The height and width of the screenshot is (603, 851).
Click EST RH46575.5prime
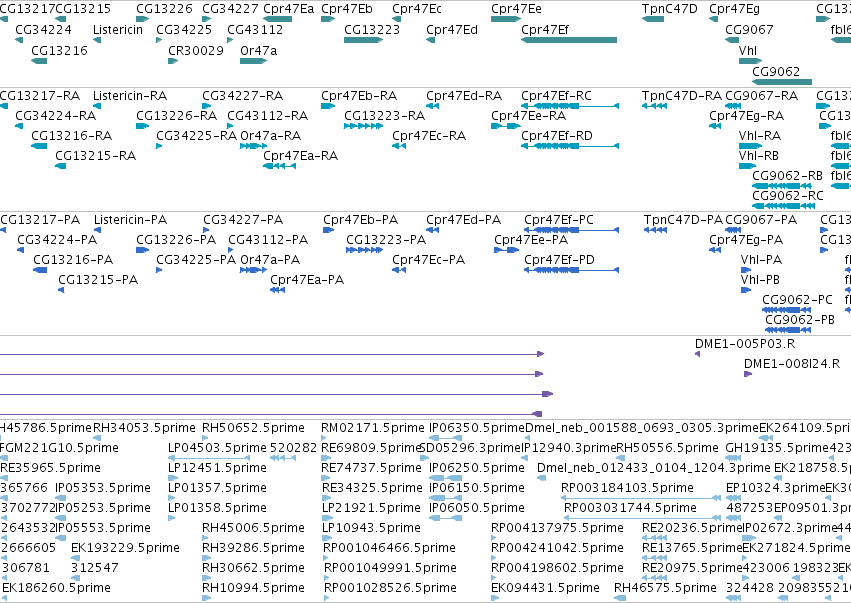(620, 598)
